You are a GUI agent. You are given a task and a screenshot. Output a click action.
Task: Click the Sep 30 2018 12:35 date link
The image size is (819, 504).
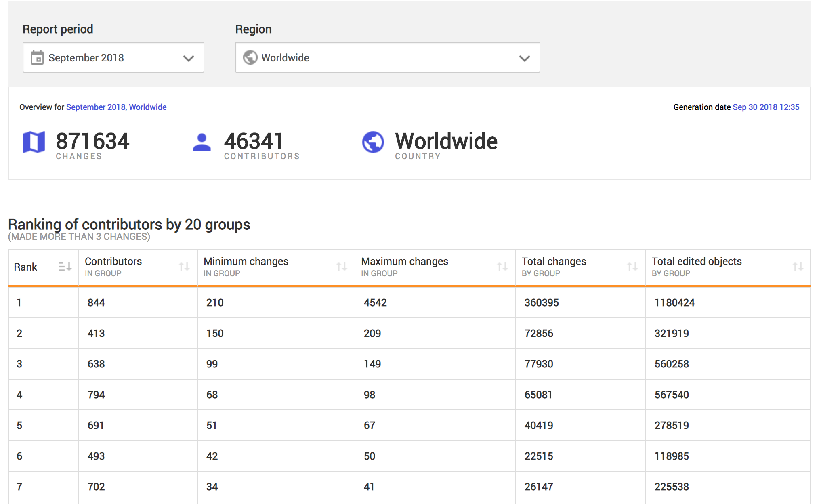pyautogui.click(x=766, y=107)
